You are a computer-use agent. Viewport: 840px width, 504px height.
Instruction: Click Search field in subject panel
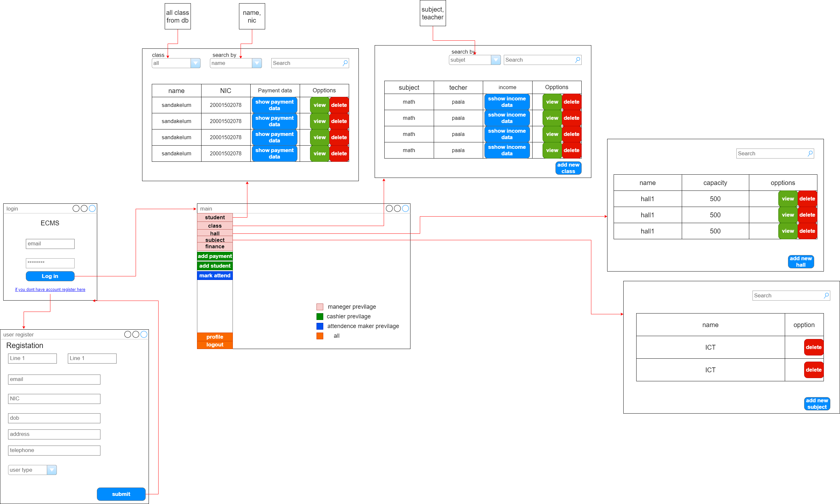click(x=791, y=295)
